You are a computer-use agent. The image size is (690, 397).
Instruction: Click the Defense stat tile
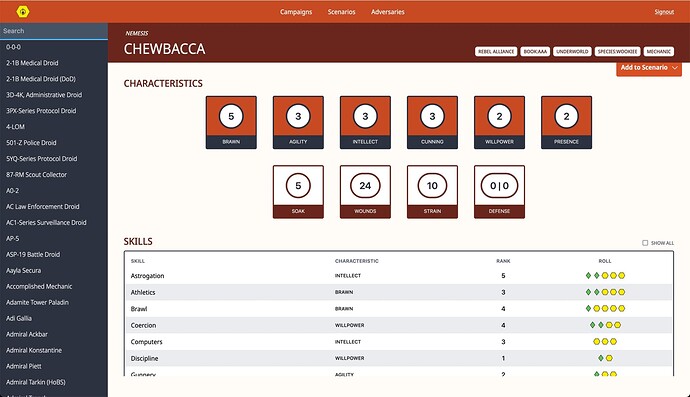tap(499, 191)
